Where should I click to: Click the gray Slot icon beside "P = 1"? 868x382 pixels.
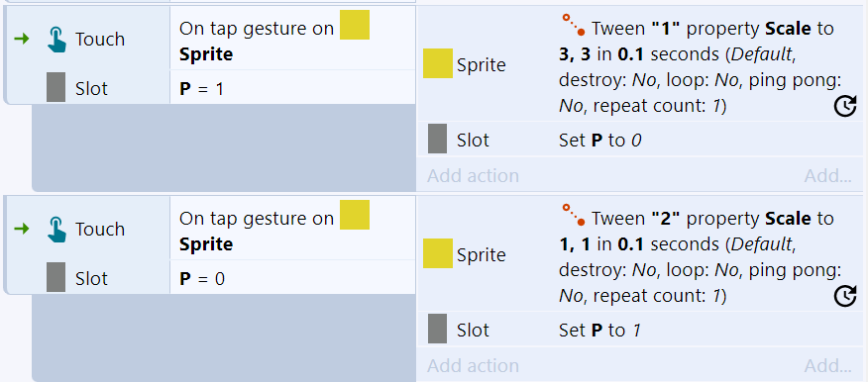coord(55,87)
